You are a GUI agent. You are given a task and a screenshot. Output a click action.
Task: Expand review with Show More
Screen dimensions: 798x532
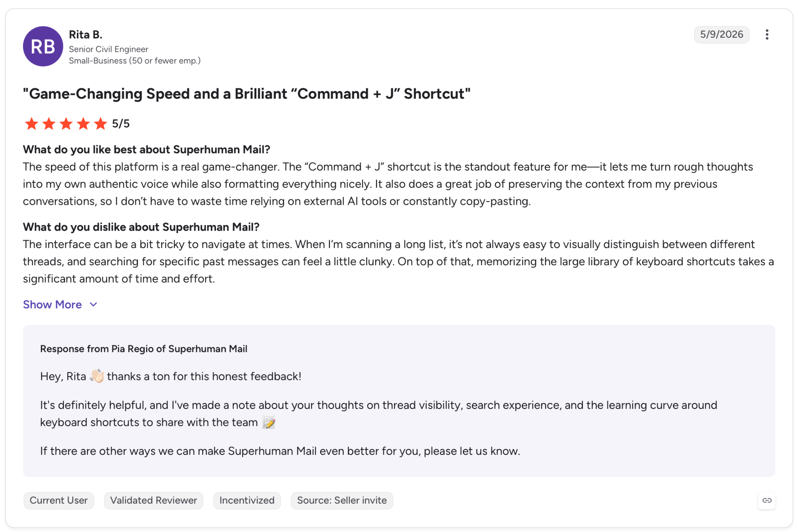(52, 305)
